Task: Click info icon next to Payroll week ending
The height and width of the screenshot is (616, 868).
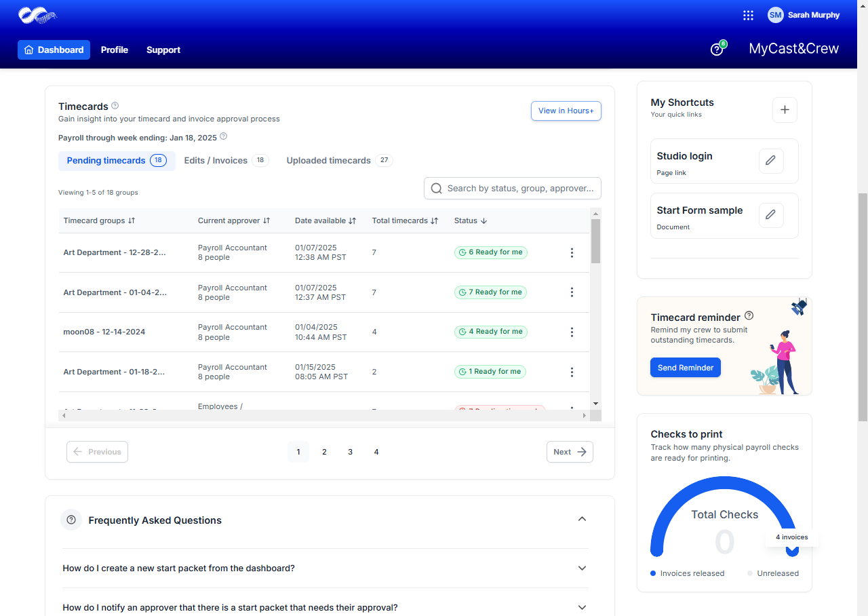Action: [x=224, y=136]
